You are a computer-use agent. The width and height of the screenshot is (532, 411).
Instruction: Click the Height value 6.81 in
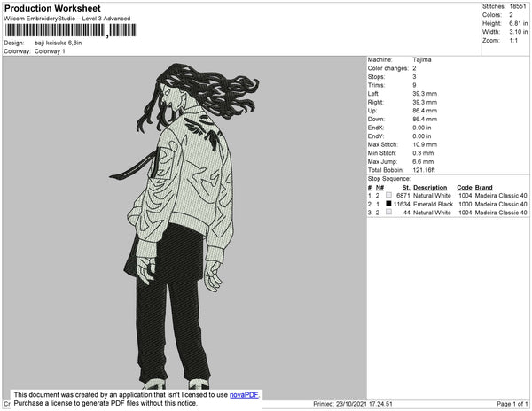pos(518,23)
